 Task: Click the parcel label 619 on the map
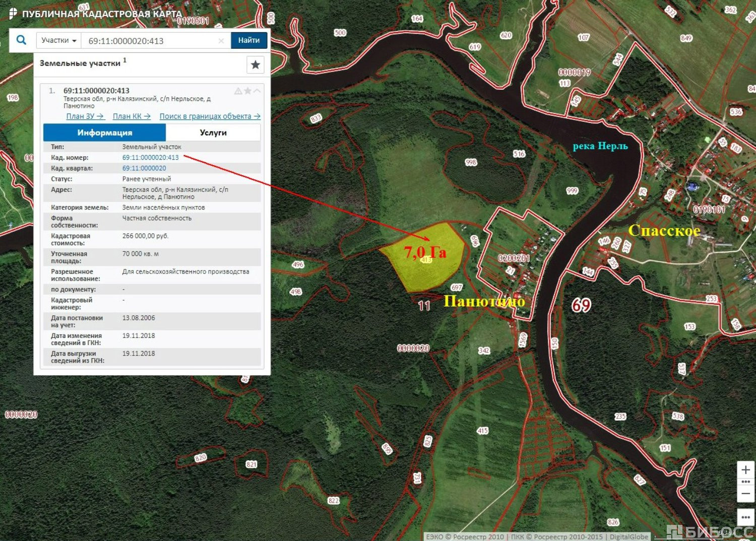(x=475, y=47)
